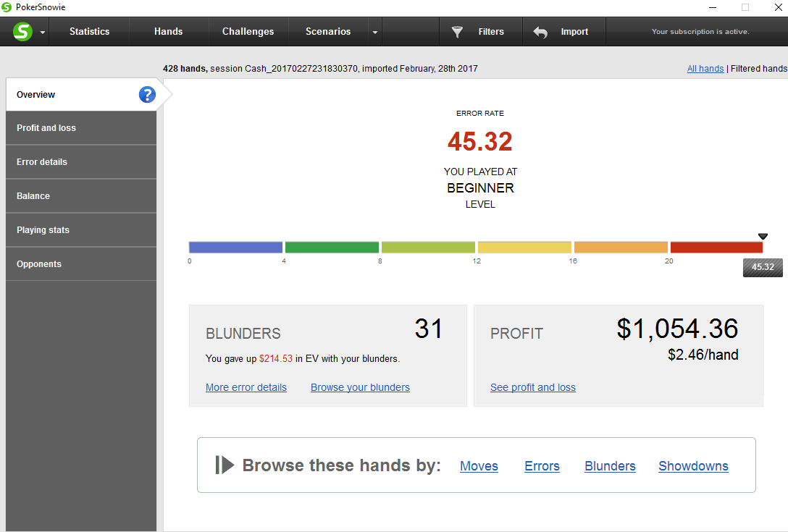Click the red $214.53 EV amount
Image resolution: width=788 pixels, height=532 pixels.
point(276,359)
